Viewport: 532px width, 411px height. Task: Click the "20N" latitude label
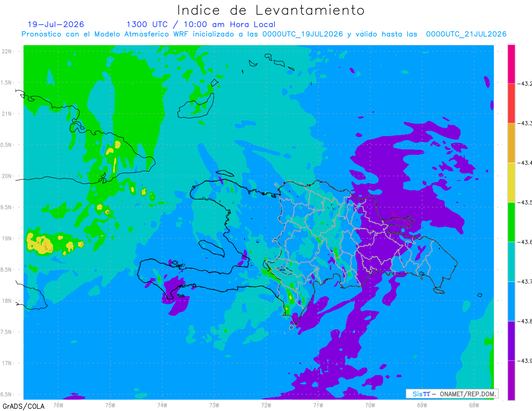(x=7, y=176)
